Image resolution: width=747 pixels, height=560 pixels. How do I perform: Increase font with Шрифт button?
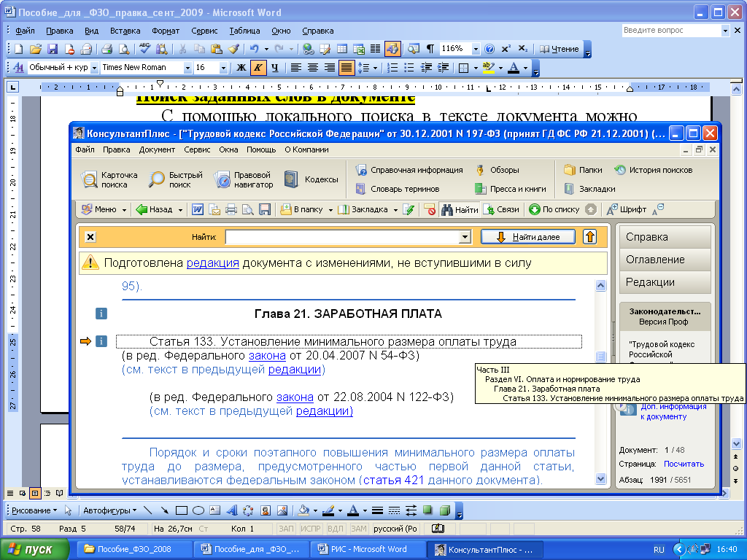pos(626,209)
